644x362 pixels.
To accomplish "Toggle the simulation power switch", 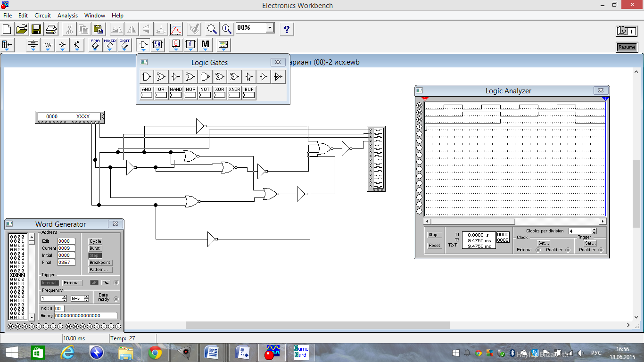I will click(627, 32).
